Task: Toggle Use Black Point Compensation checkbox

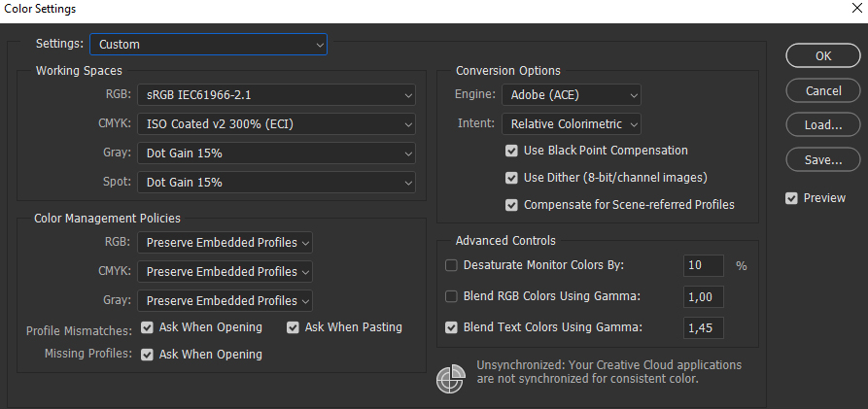Action: point(512,152)
